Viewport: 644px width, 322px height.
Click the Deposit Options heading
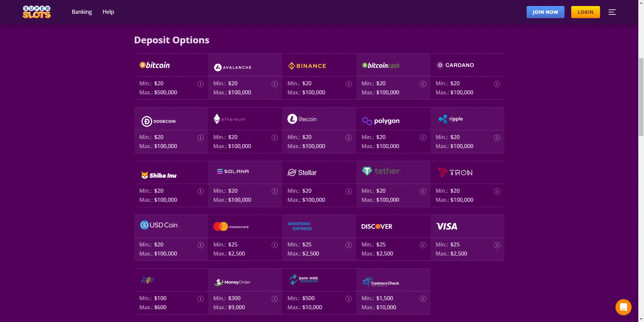[172, 40]
